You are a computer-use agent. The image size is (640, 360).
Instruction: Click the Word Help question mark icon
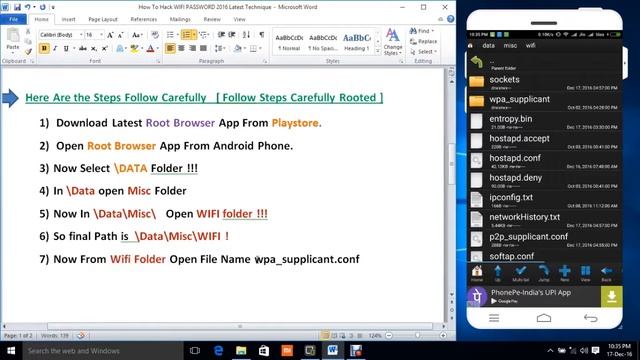pos(451,19)
